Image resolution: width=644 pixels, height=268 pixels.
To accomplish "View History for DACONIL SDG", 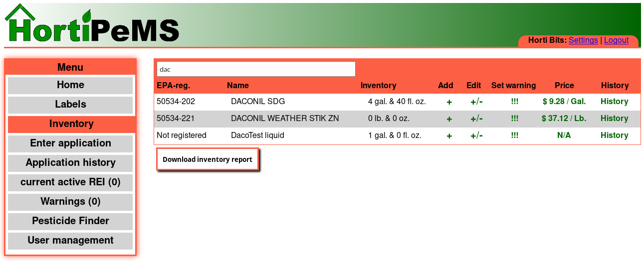I will tap(614, 102).
